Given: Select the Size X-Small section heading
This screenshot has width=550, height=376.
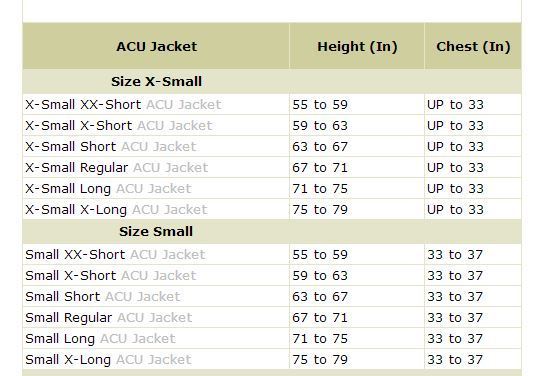Looking at the screenshot, I should [x=156, y=82].
